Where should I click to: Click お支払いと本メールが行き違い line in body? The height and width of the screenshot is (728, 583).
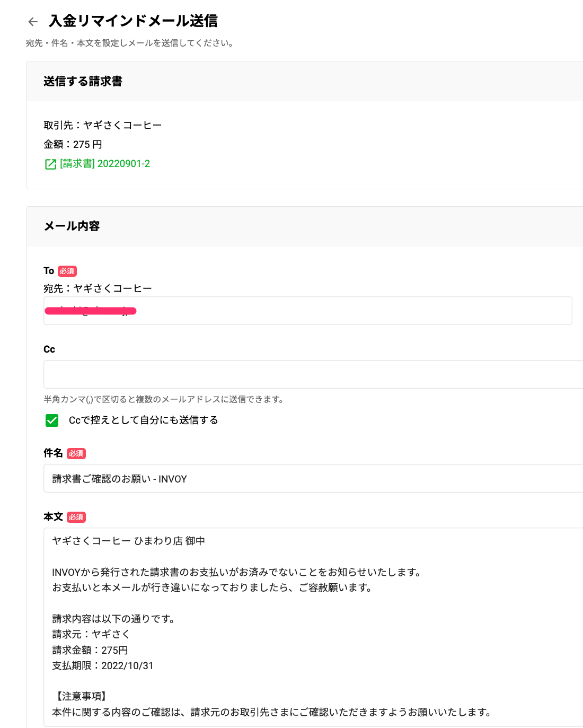(212, 587)
